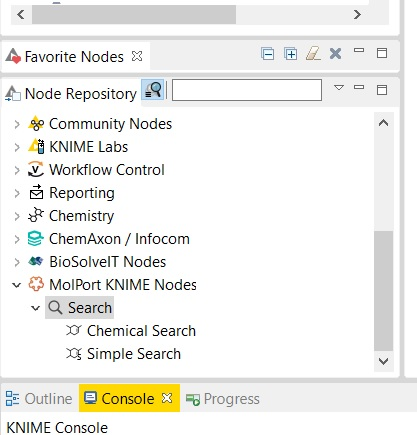Image resolution: width=417 pixels, height=435 pixels.
Task: Switch to the Progress tab
Action: (x=223, y=399)
